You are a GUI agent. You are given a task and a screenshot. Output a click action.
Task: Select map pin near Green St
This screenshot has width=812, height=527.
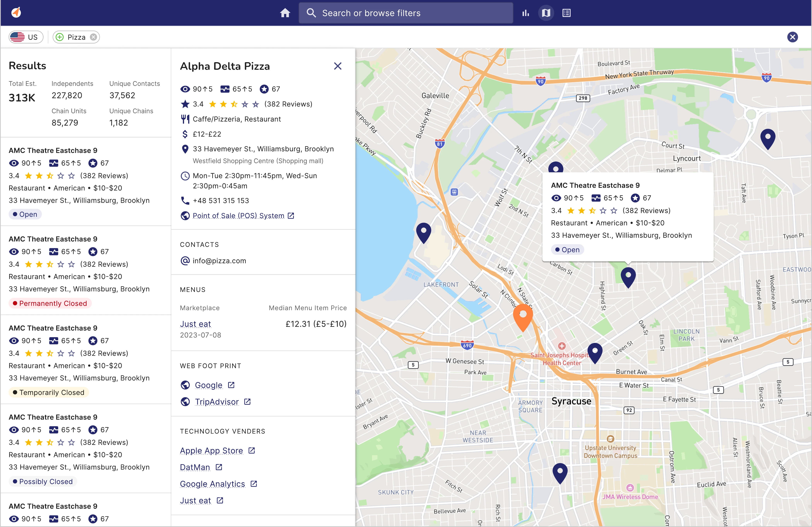pos(595,353)
